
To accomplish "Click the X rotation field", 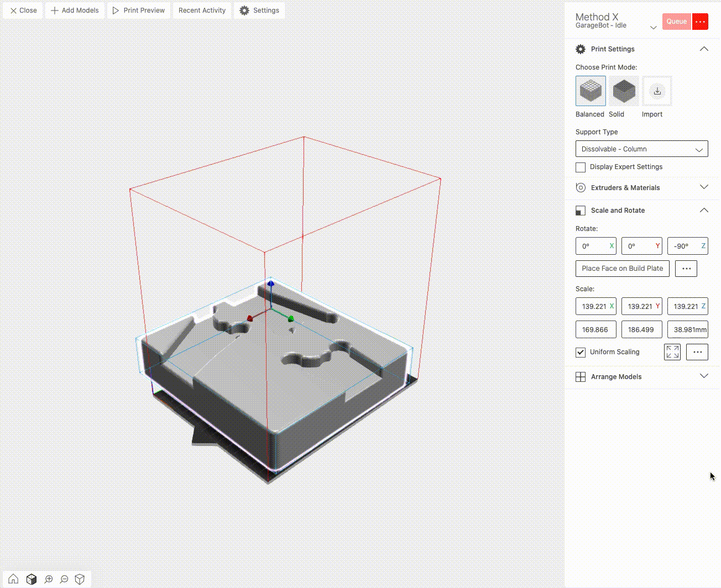I will point(596,246).
